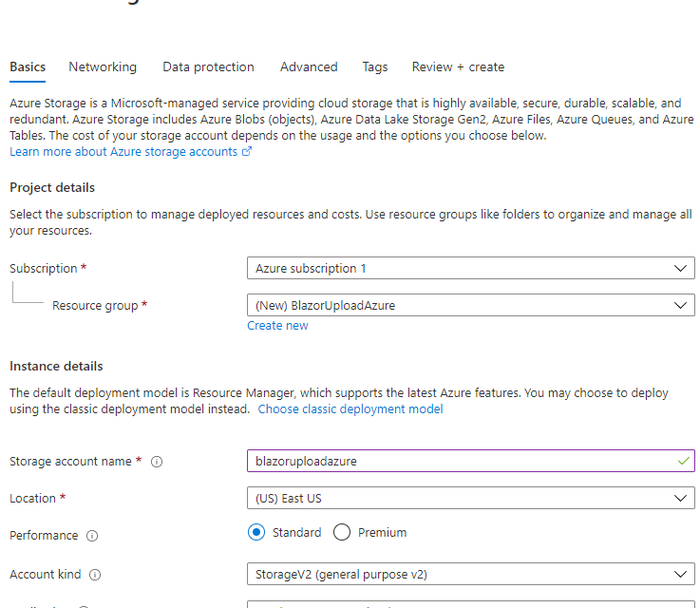Click the info icon next to Storage account name
Screen dimensions: 700x608
pyautogui.click(x=157, y=462)
